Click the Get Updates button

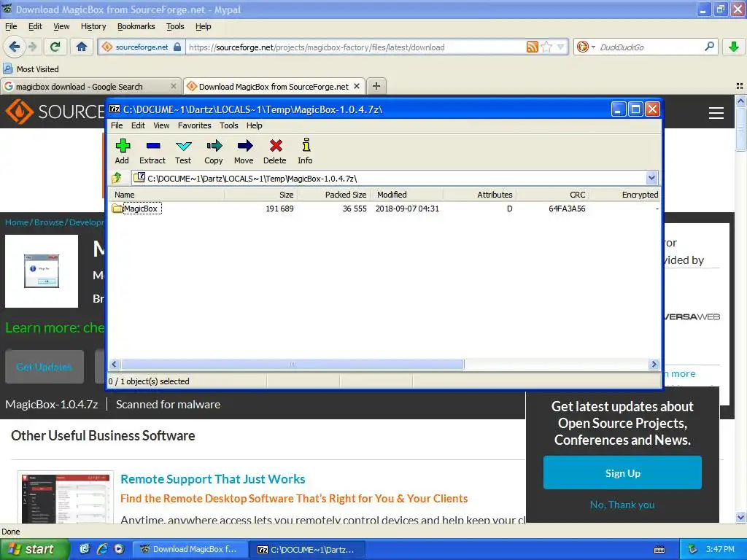(44, 367)
